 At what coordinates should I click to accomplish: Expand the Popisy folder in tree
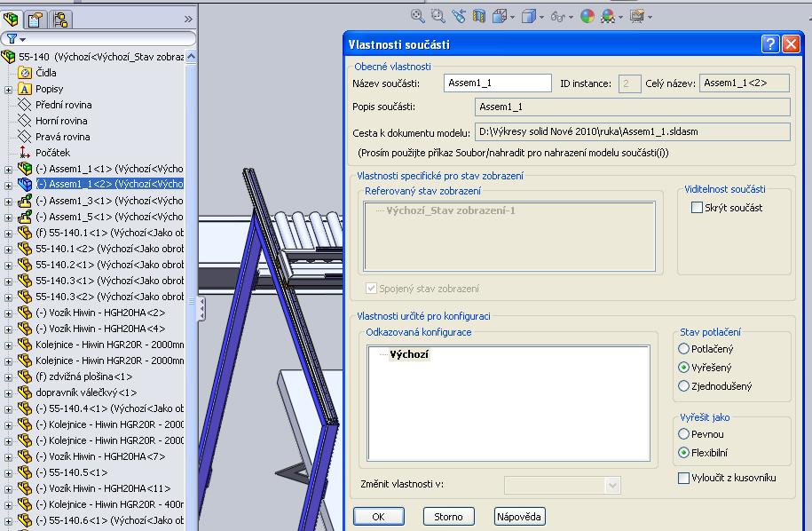tap(8, 89)
